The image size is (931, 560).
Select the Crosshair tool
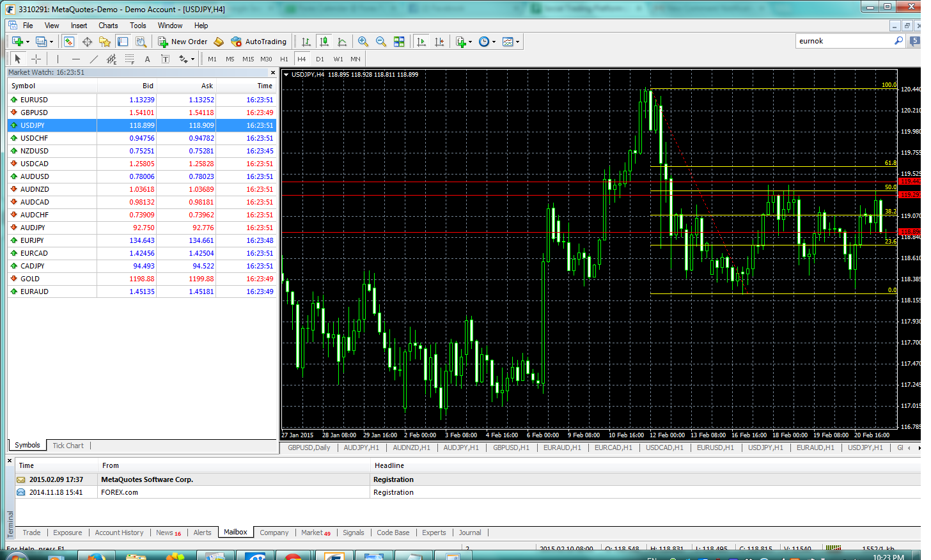click(x=36, y=59)
